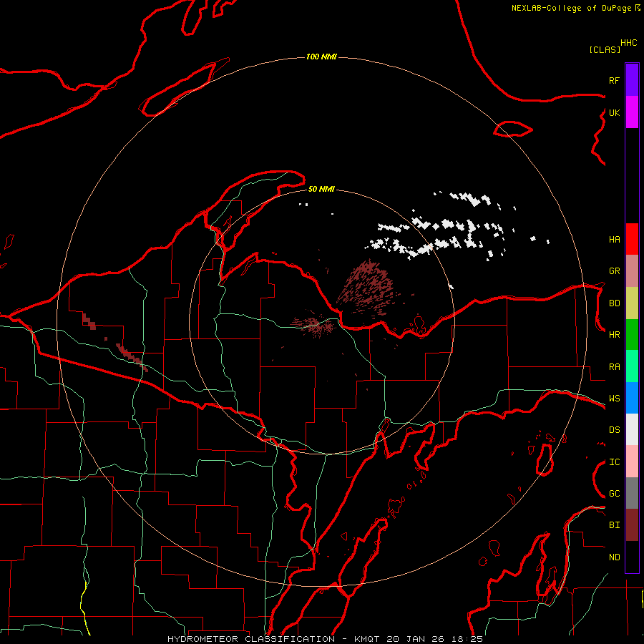Select the 'GC' legend label

pos(614,494)
